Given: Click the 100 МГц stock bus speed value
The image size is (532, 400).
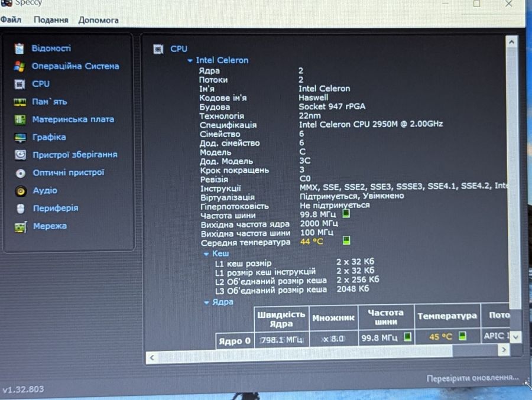Looking at the screenshot, I should 317,233.
